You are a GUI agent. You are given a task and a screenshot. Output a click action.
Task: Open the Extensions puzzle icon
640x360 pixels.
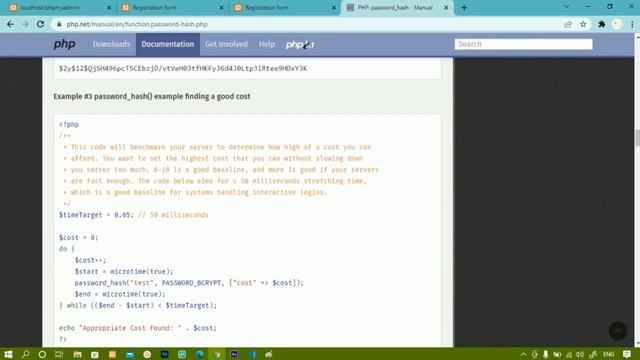click(602, 24)
